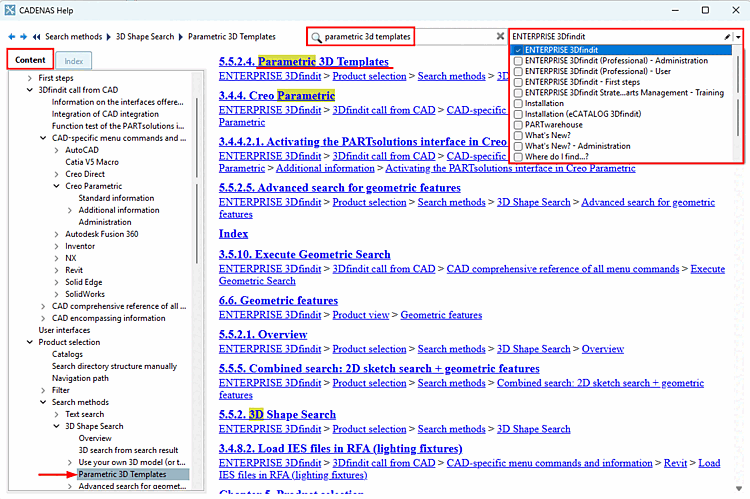The height and width of the screenshot is (499, 750).
Task: Open the 3.4.4. Creo Parametric result
Action: click(277, 96)
